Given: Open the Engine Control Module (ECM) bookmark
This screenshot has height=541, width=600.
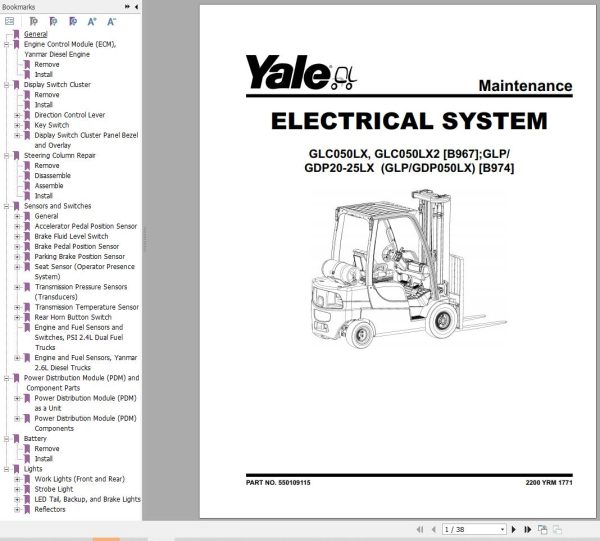Looking at the screenshot, I should pyautogui.click(x=70, y=49).
